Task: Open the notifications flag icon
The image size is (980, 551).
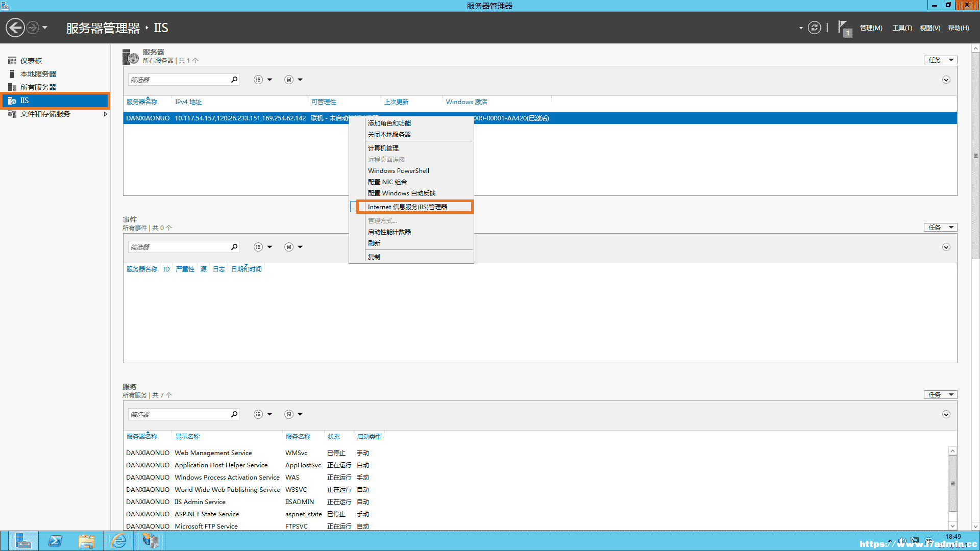Action: [x=844, y=28]
